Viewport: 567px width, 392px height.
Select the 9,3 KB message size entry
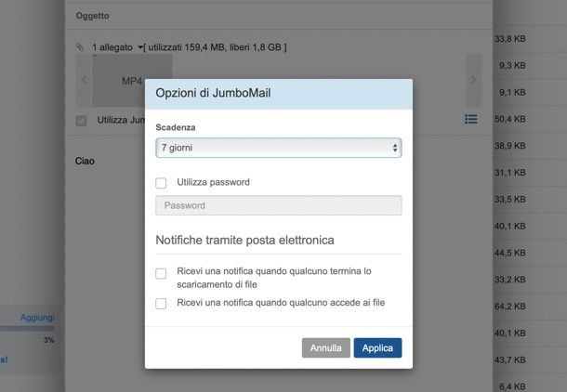tap(512, 65)
